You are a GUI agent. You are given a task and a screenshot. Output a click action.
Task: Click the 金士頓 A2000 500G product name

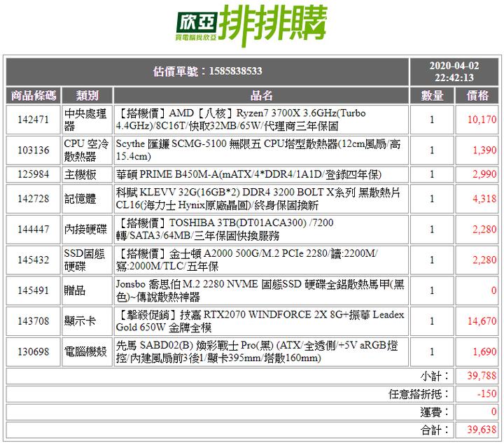(x=247, y=260)
